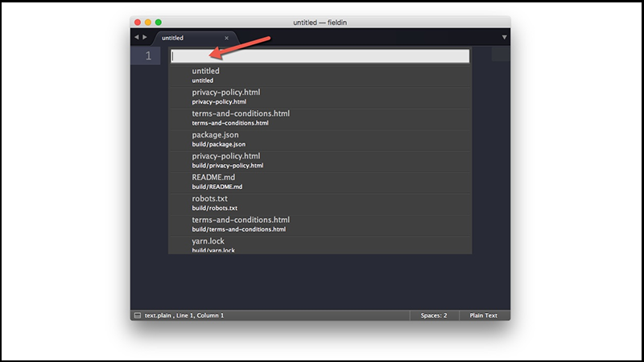Image resolution: width=644 pixels, height=362 pixels.
Task: Click line number 1 in gutter
Action: point(148,56)
